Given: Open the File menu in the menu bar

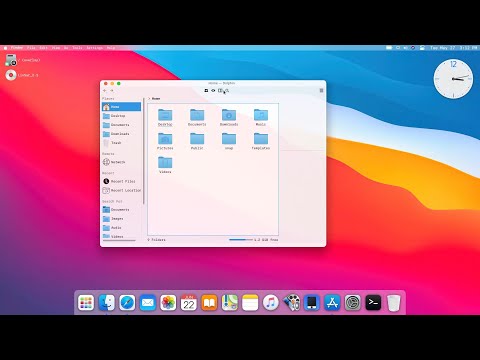Looking at the screenshot, I should [x=31, y=48].
